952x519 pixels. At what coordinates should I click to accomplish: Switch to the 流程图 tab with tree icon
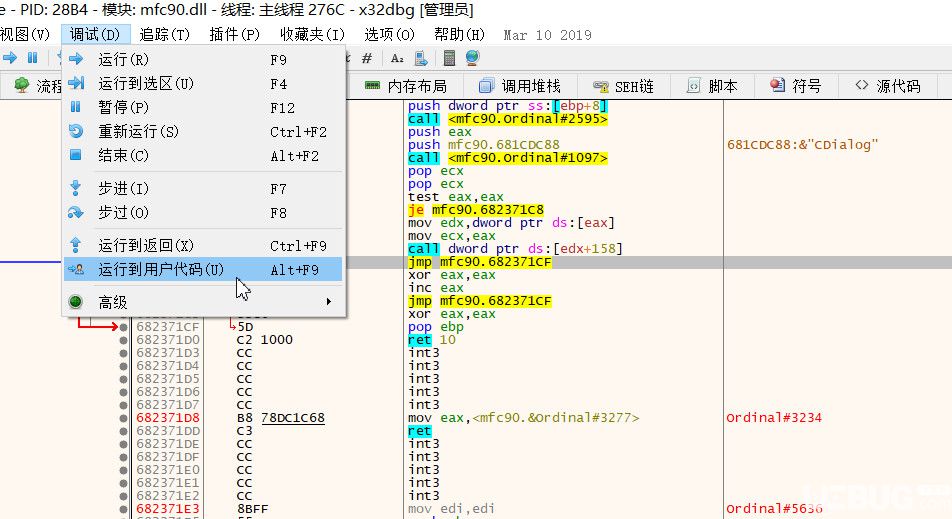pos(38,86)
